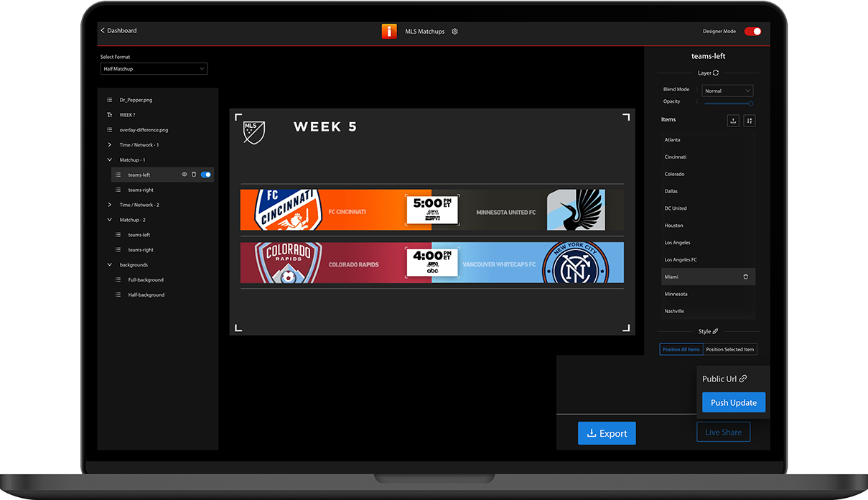Select the WEEK ? layer name
Image resolution: width=868 pixels, height=500 pixels.
(x=128, y=115)
